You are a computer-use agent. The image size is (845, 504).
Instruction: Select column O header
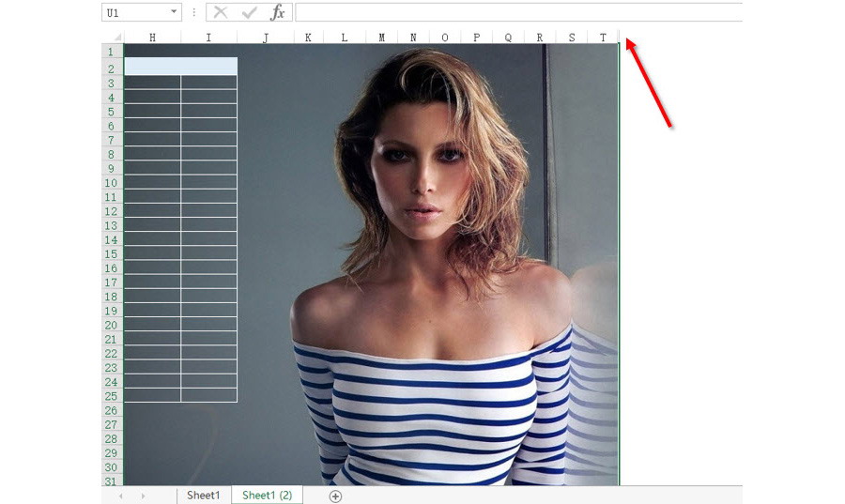[x=445, y=38]
